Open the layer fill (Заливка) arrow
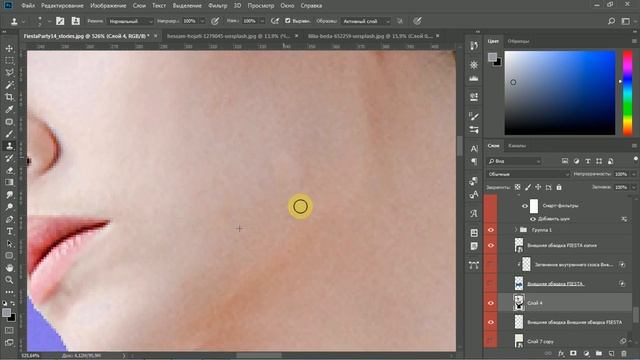This screenshot has height=360, width=640. point(633,187)
